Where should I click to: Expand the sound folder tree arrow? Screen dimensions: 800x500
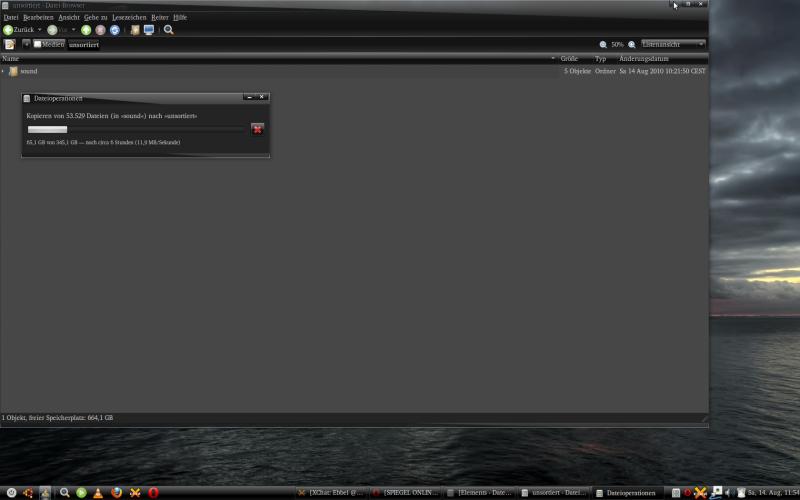3,71
